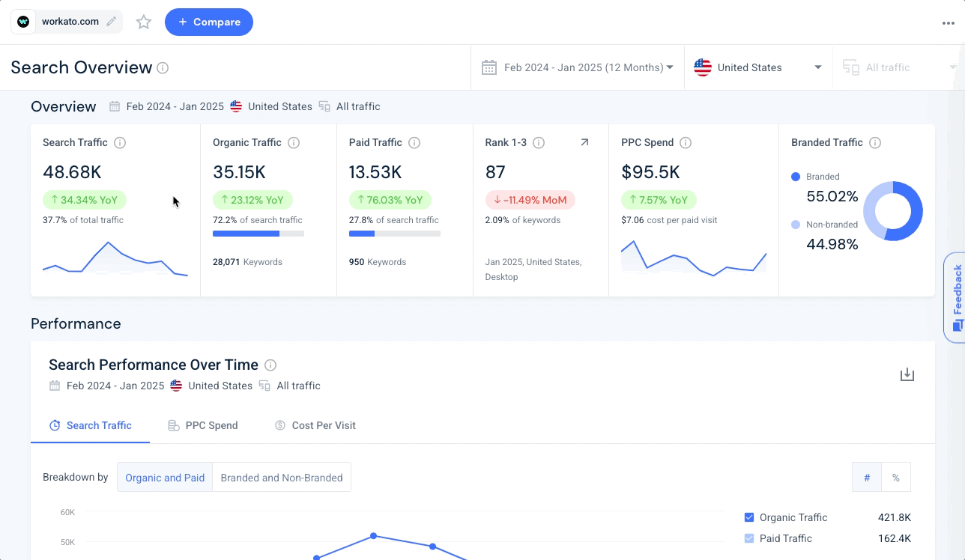Viewport: 965px width, 560px height.
Task: Click Search Performance Over Time info icon
Action: tap(270, 365)
